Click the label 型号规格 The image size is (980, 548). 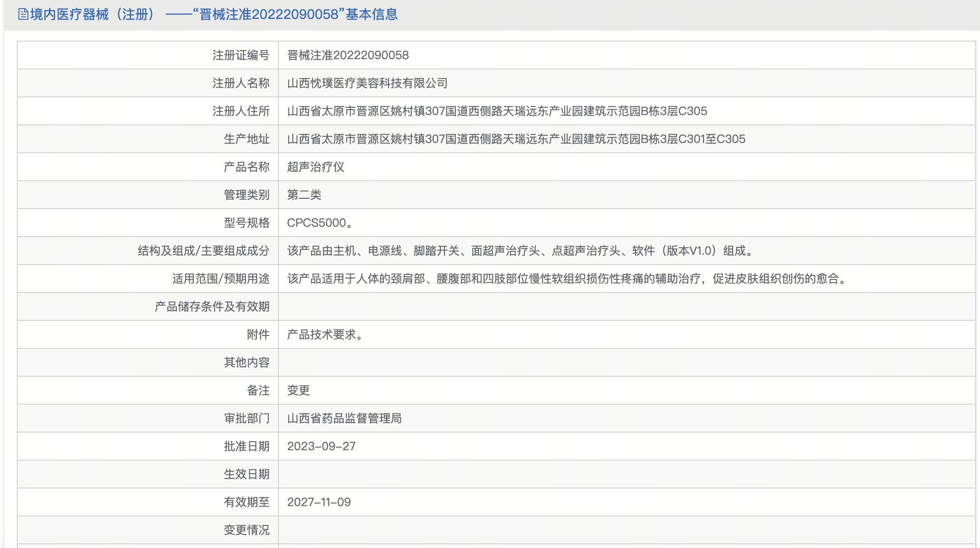click(x=246, y=223)
